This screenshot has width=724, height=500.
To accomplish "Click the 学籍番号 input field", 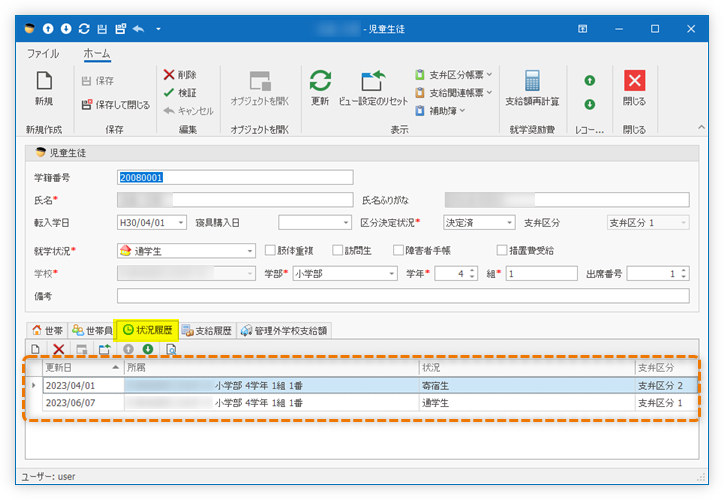I will point(235,177).
